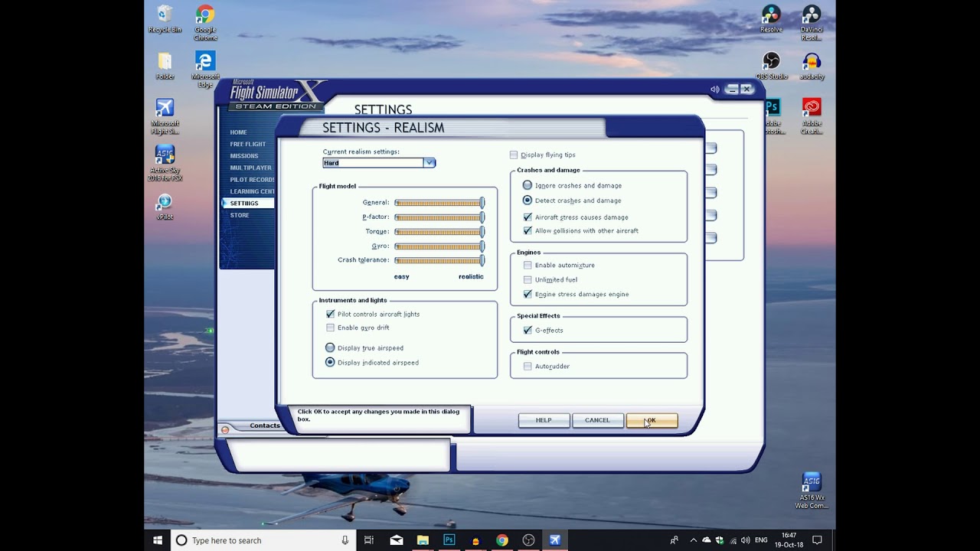The height and width of the screenshot is (551, 980).
Task: Click HELP button in realism dialog
Action: point(544,420)
